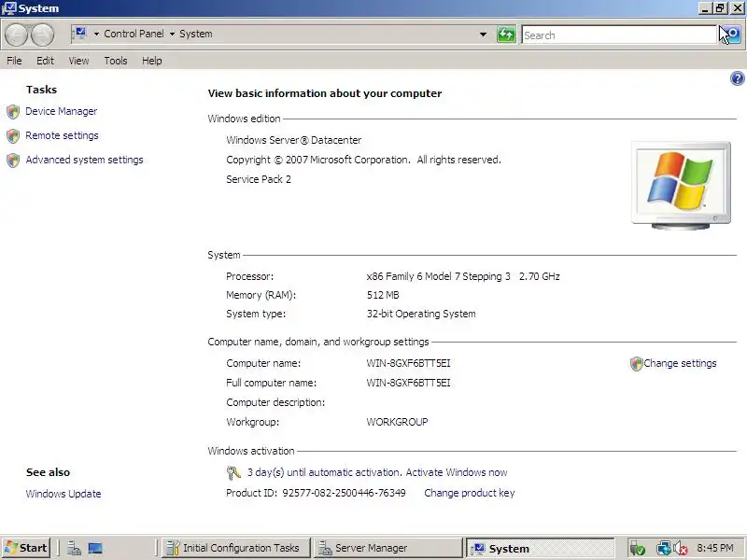Click the Forward navigation button
Viewport: 747px width, 560px height.
pyautogui.click(x=42, y=35)
